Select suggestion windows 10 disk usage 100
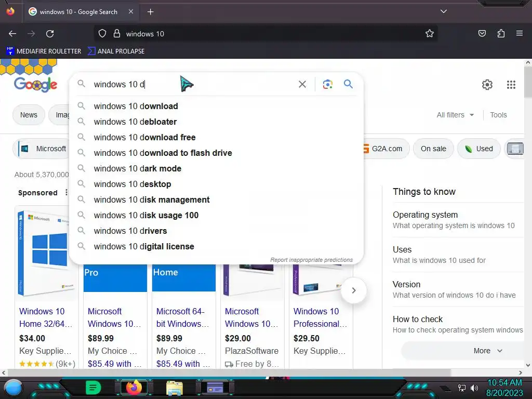Screen dimensions: 532x399 (x=216, y=216)
